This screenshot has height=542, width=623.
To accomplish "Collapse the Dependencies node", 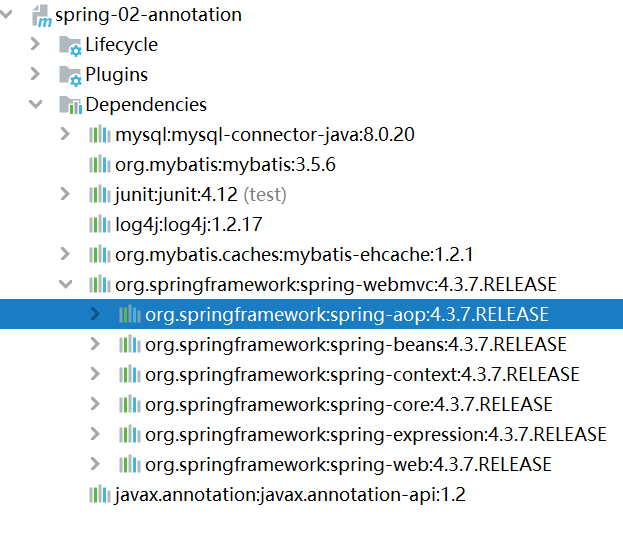I will click(36, 105).
